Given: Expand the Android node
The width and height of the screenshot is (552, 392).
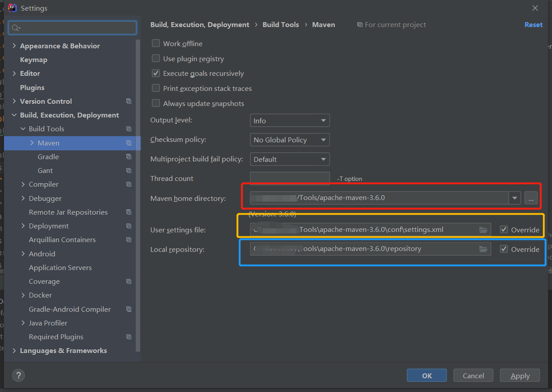Looking at the screenshot, I should point(23,254).
